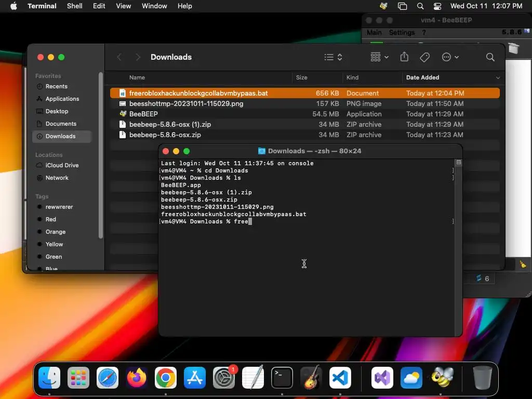The width and height of the screenshot is (532, 399).
Task: Click the Share icon in Finder toolbar
Action: pos(404,57)
